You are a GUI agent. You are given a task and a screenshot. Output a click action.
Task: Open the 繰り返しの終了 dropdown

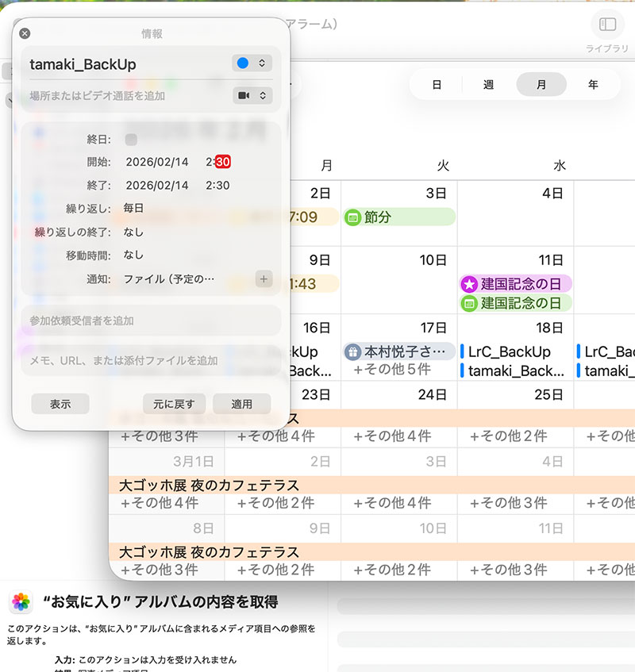(x=133, y=232)
